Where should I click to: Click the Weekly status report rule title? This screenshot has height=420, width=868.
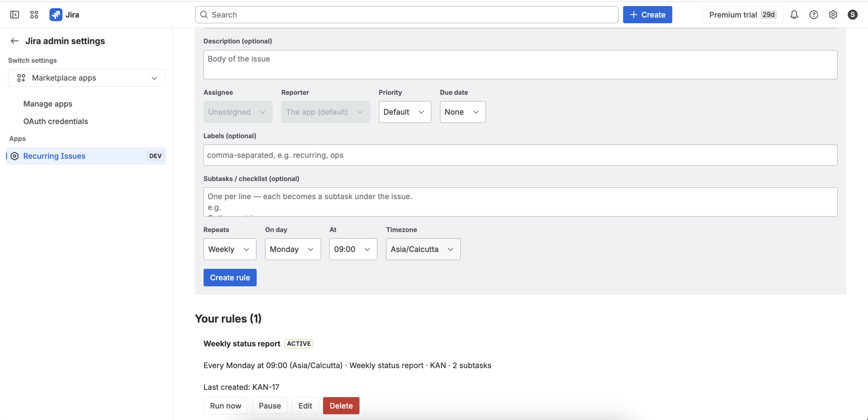pyautogui.click(x=242, y=343)
